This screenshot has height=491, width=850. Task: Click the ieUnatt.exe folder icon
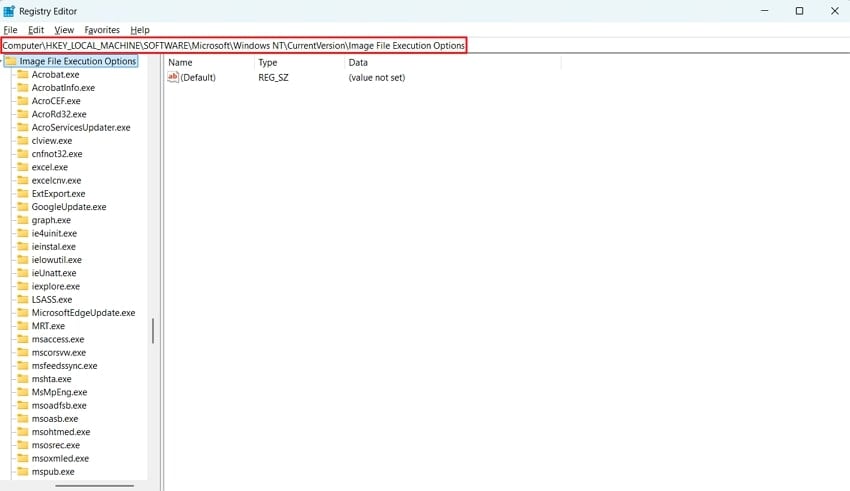(x=23, y=273)
